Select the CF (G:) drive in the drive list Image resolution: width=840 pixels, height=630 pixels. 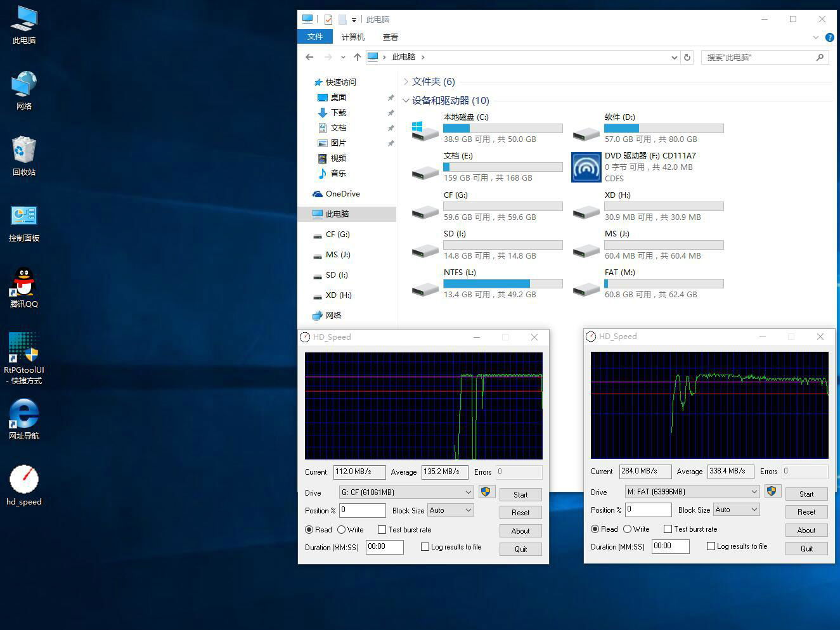[487, 206]
